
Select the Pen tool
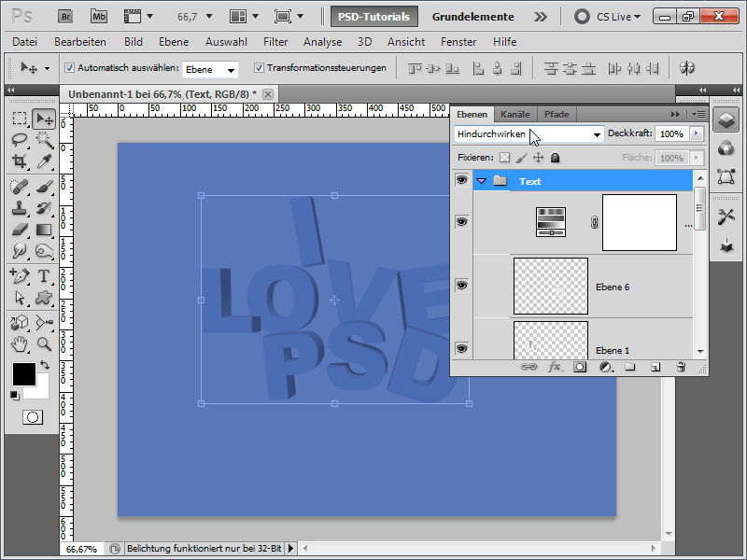[x=19, y=275]
